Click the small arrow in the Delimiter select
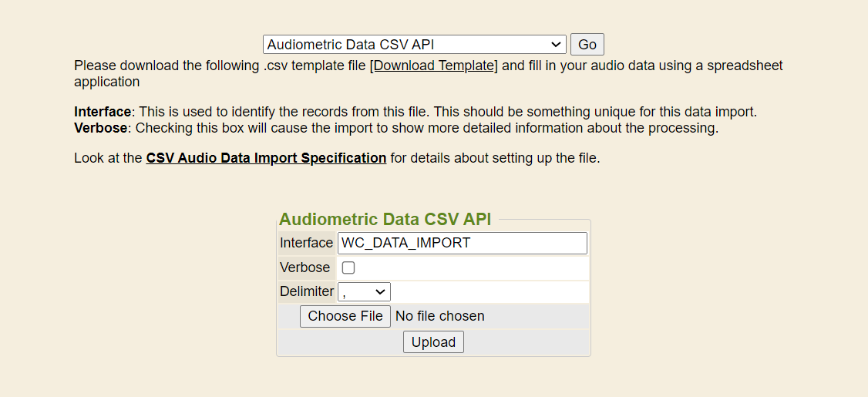The image size is (868, 397). (x=380, y=292)
